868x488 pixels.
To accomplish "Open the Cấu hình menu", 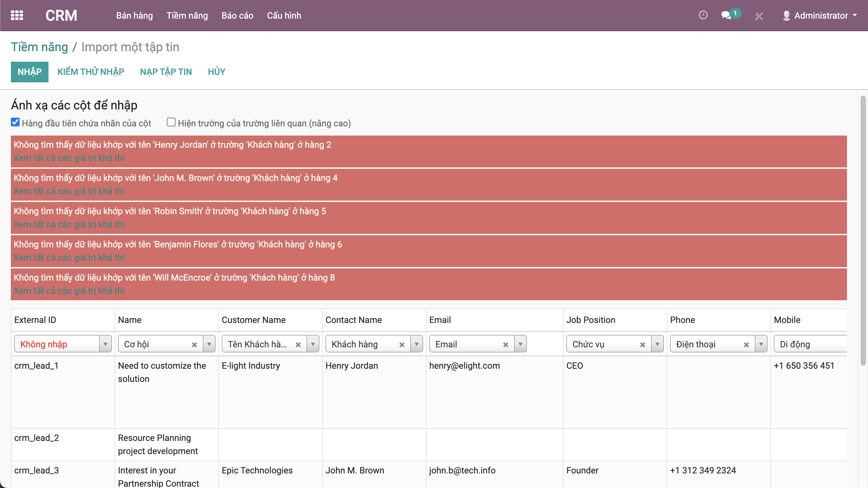I will tap(284, 16).
